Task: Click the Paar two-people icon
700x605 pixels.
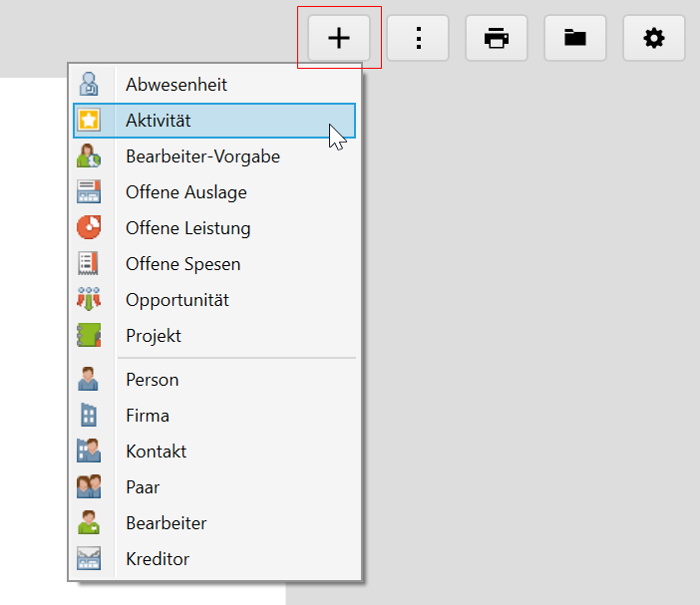Action: [x=89, y=487]
